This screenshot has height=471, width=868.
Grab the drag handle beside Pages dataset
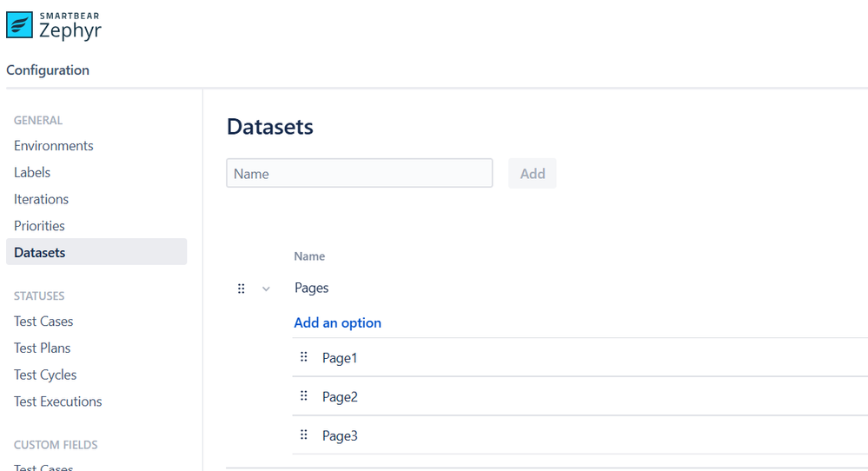tap(241, 289)
